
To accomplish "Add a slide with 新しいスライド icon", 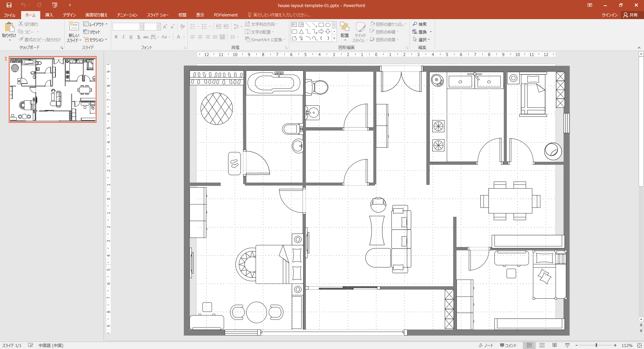I will tap(74, 27).
